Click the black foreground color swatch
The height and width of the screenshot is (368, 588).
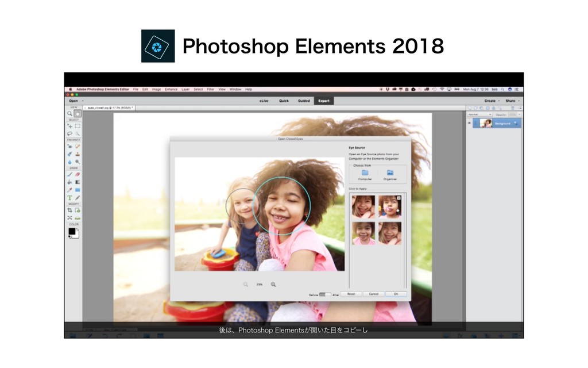coord(72,231)
